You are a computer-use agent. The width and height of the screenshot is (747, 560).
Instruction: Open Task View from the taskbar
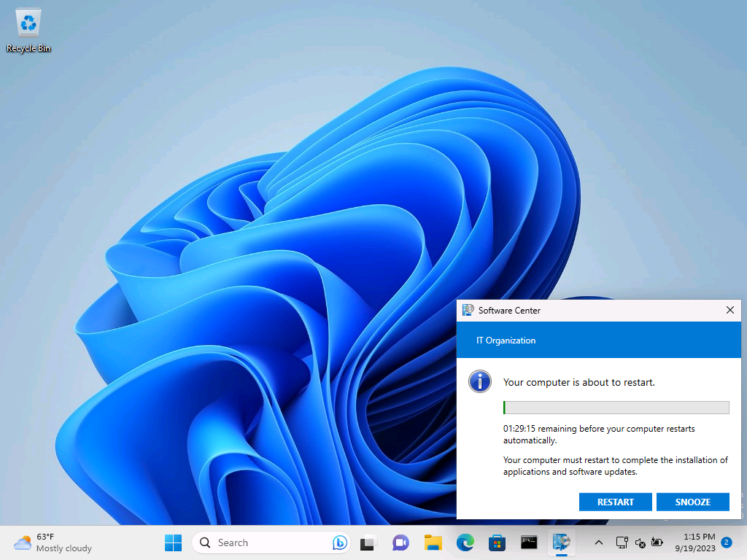coord(368,542)
